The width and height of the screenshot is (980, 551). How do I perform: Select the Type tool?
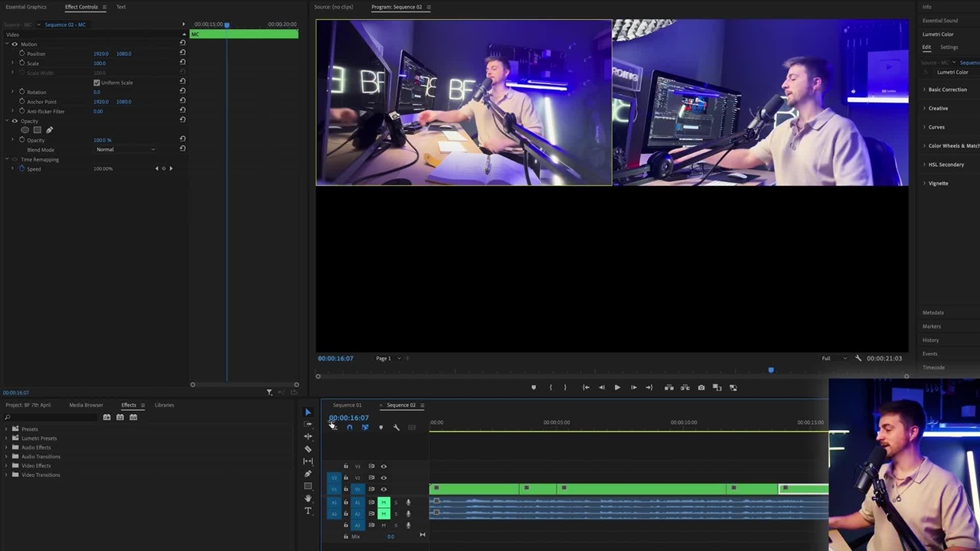[308, 511]
